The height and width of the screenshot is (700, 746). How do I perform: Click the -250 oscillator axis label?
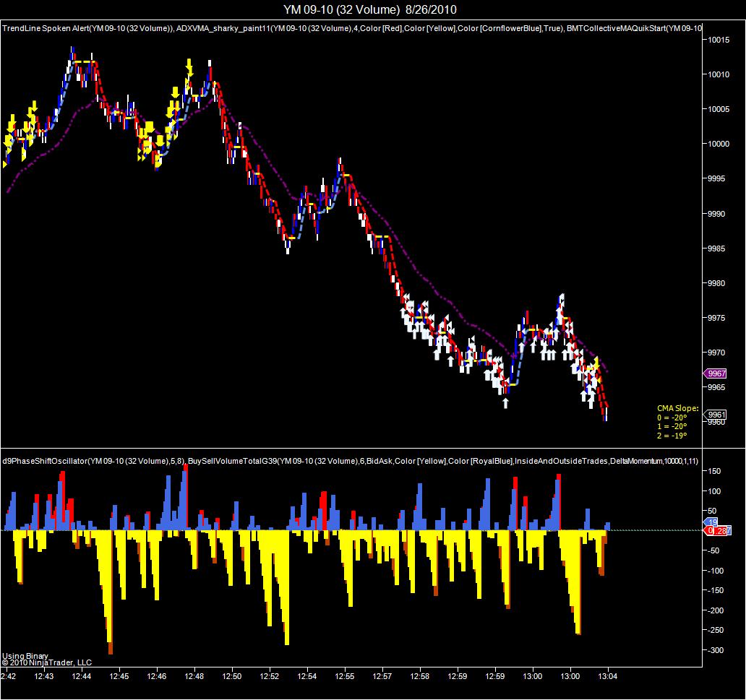[715, 630]
